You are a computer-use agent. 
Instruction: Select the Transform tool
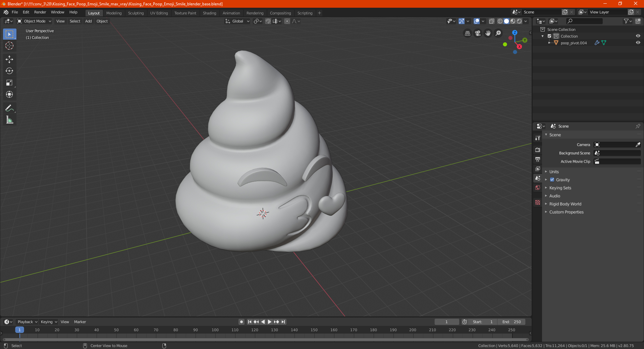click(x=9, y=94)
